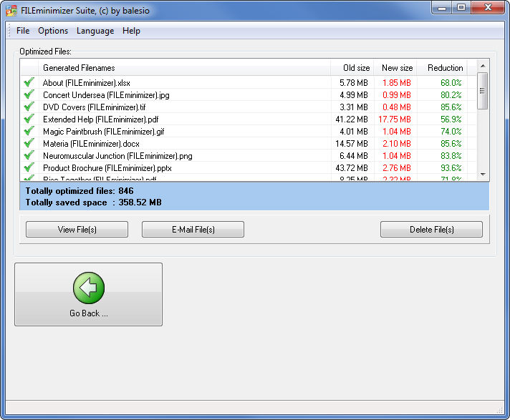Click green checkmark for DVD Covers tif
The width and height of the screenshot is (510, 420).
(x=29, y=107)
